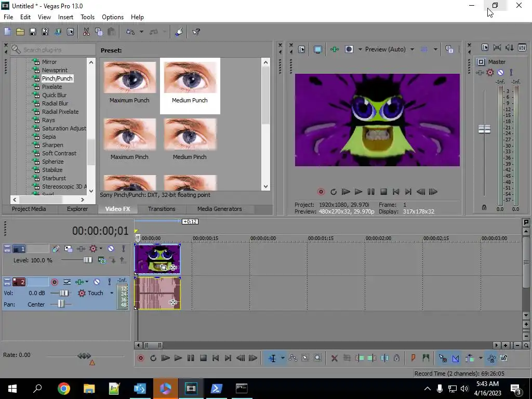The width and height of the screenshot is (532, 399).
Task: Mute the Master bus output
Action: 500,72
